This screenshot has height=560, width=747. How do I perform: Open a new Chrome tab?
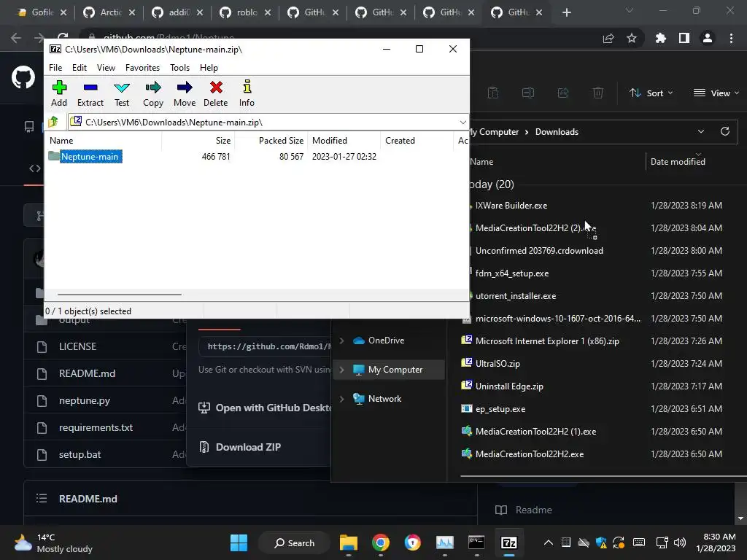pos(566,13)
